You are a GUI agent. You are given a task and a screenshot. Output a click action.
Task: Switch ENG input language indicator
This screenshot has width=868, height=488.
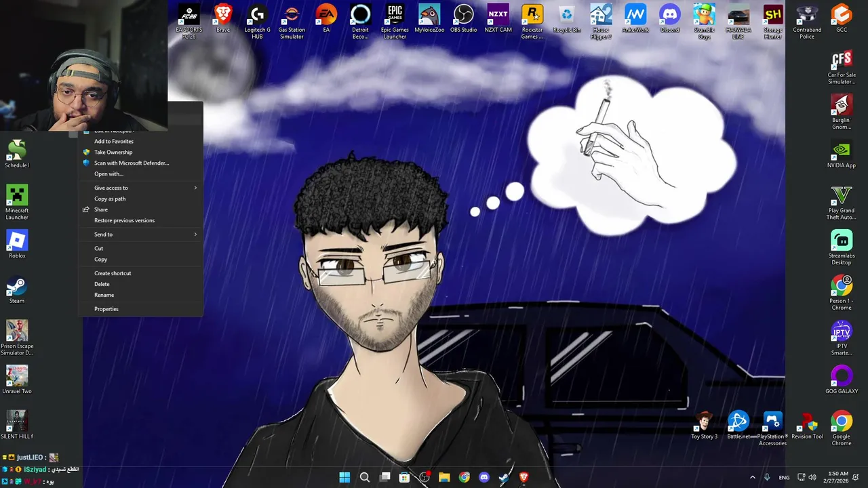pos(784,477)
